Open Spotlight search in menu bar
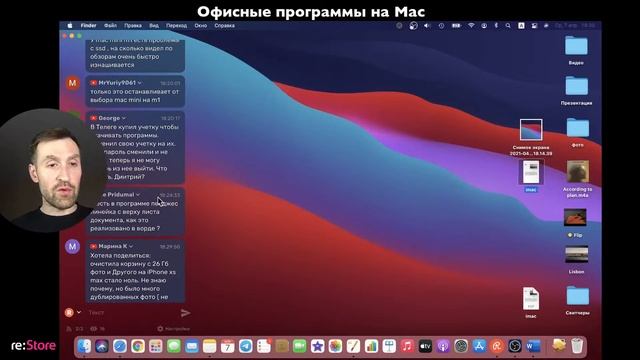Screen dimensions: 640x360 tap(508, 25)
